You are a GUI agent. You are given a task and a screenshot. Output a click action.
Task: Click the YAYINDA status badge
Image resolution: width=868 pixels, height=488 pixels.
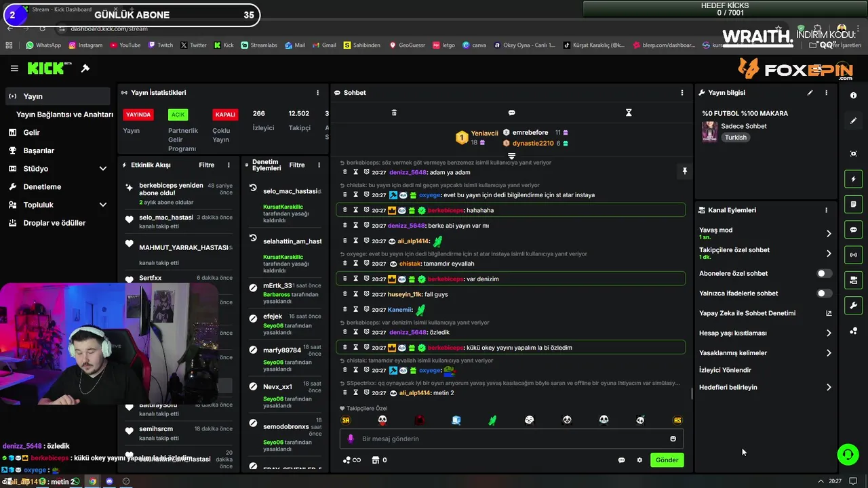click(x=138, y=115)
